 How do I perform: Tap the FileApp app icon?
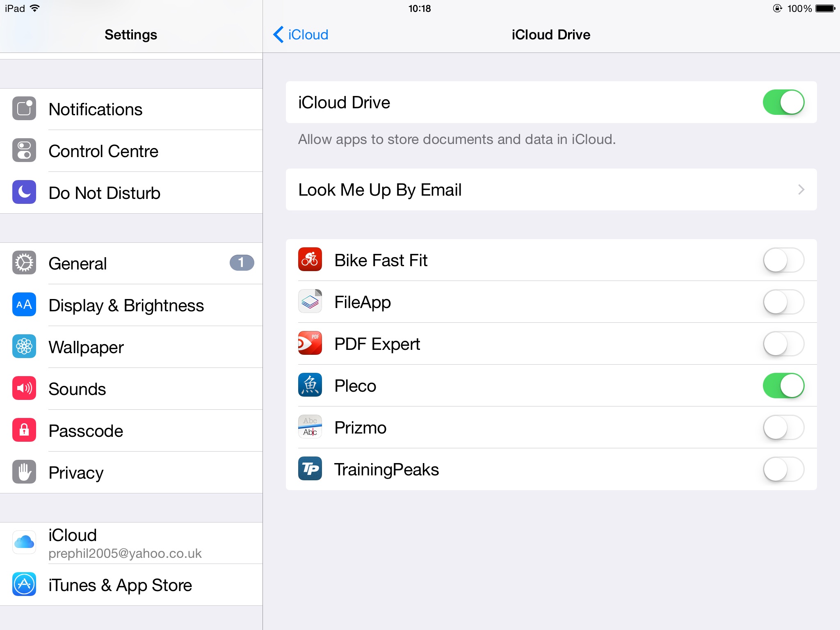click(x=310, y=301)
